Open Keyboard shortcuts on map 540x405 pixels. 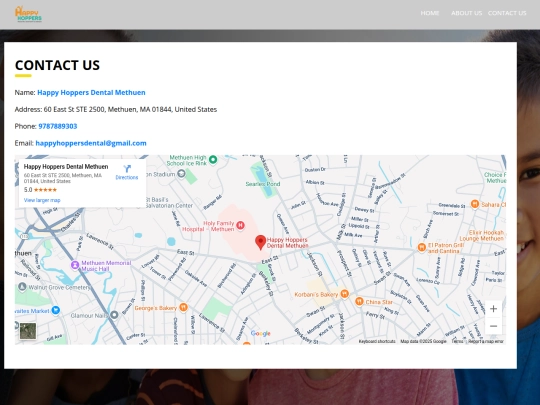(377, 341)
